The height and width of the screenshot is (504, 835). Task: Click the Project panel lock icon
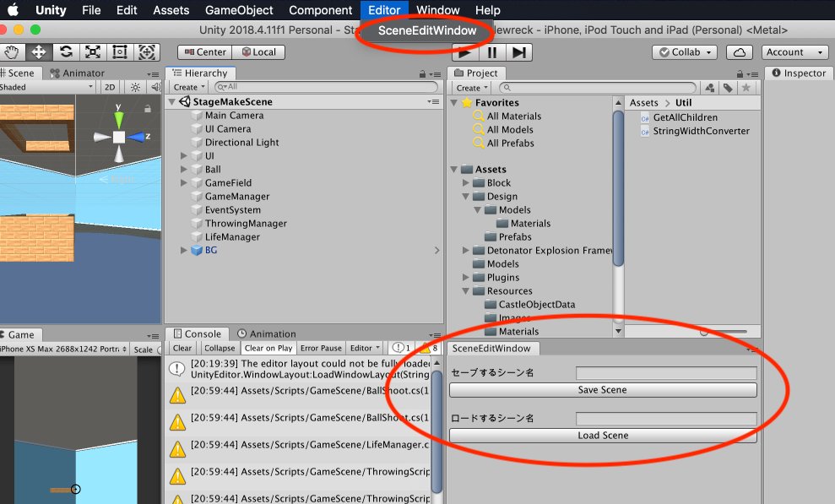740,74
